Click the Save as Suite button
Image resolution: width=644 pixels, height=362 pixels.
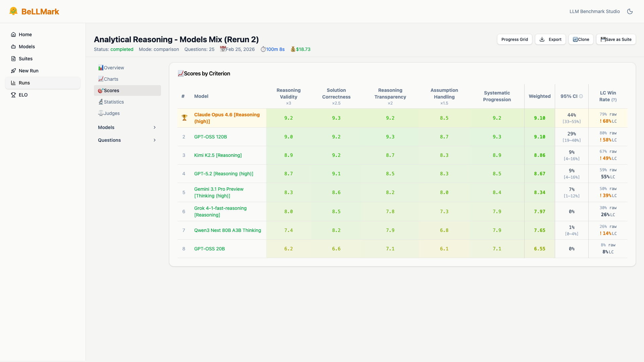[616, 39]
